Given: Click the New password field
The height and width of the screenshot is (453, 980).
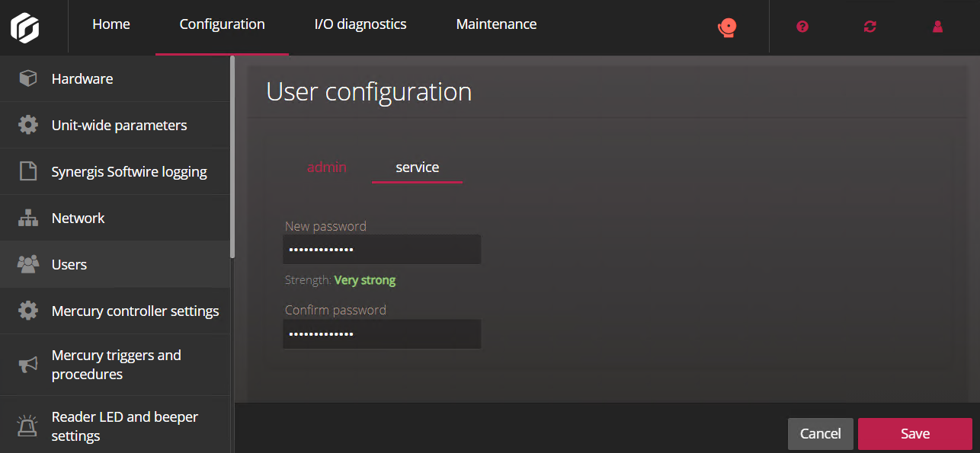Looking at the screenshot, I should [x=382, y=249].
